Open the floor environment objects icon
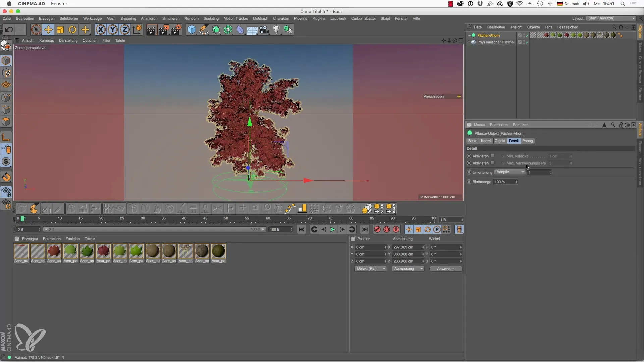 pyautogui.click(x=252, y=30)
